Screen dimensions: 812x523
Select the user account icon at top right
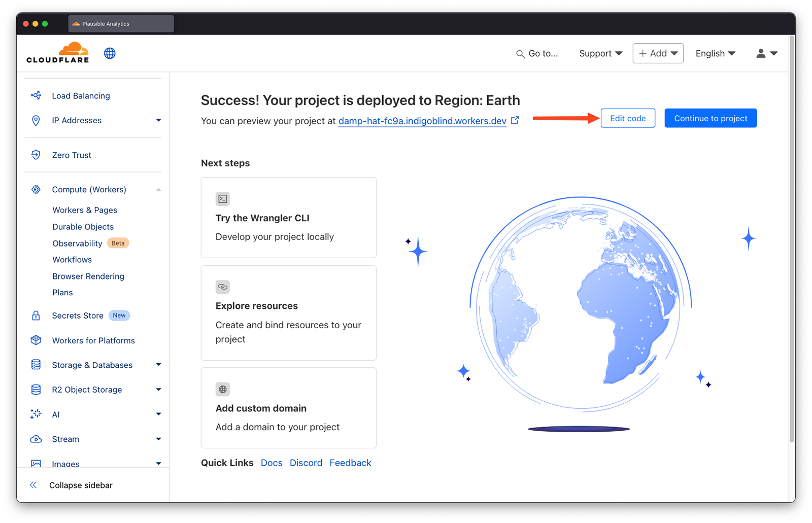[x=761, y=53]
